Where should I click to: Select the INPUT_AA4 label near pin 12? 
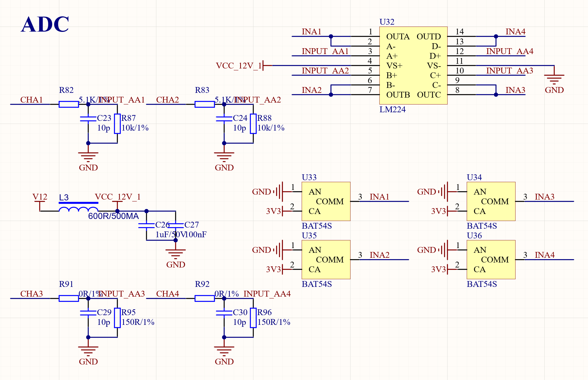coord(509,51)
